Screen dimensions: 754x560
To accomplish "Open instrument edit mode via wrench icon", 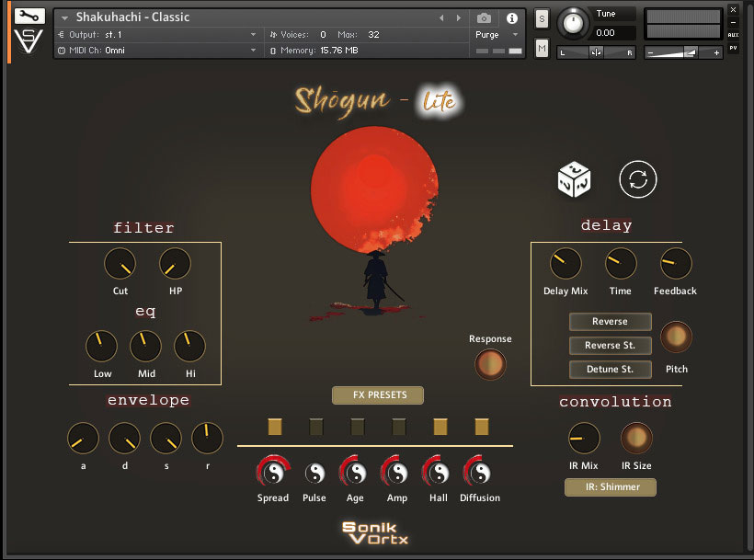I will [29, 17].
